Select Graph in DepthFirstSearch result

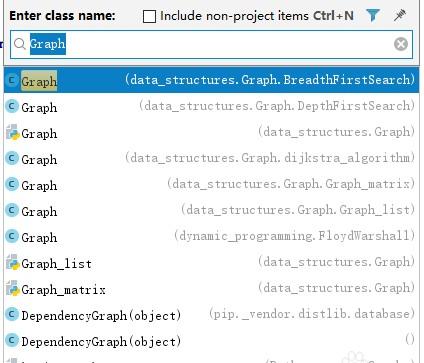tap(212, 106)
